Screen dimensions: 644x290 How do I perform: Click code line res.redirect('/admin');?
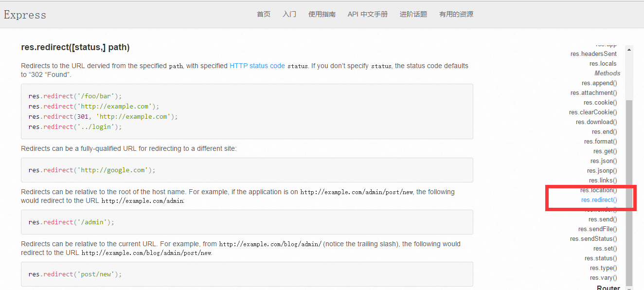coord(72,222)
